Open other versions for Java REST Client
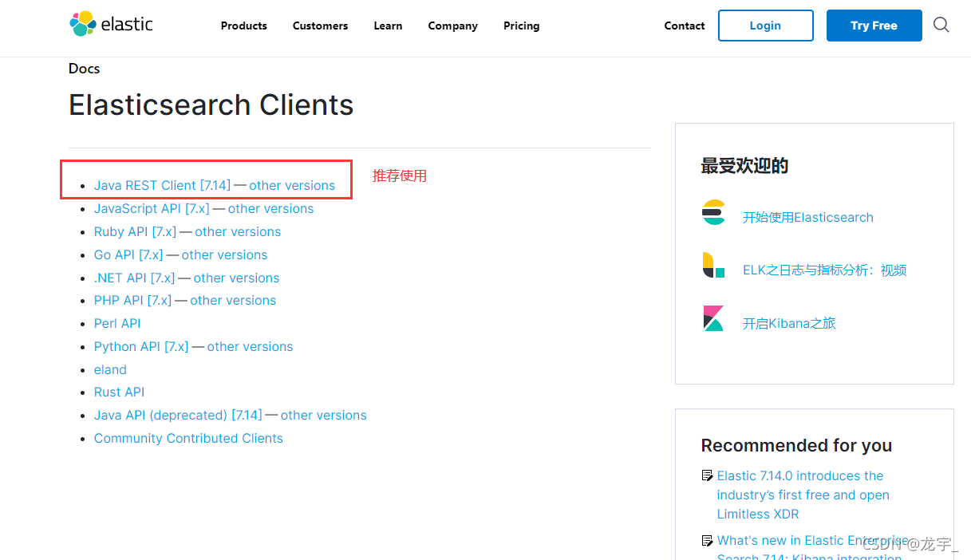The height and width of the screenshot is (560, 971). (x=292, y=185)
